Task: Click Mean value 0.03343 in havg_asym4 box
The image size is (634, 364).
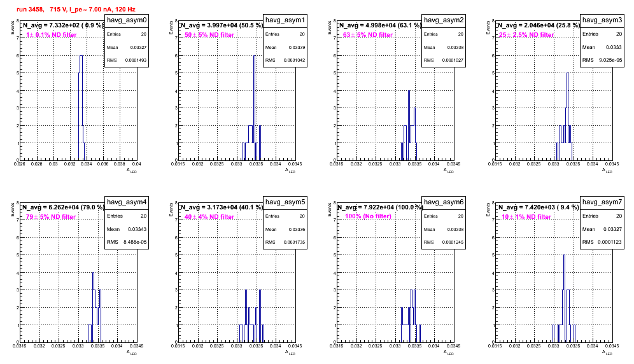Action: [137, 229]
